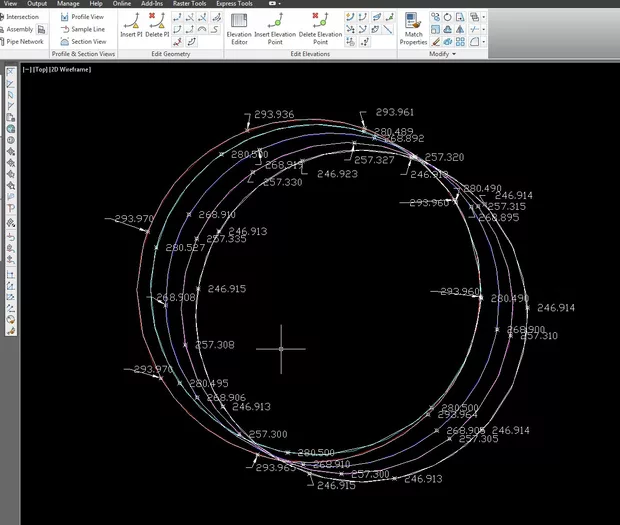Open the [-] viewport controls menu
Viewport: 620px width, 525px height.
click(x=25, y=69)
